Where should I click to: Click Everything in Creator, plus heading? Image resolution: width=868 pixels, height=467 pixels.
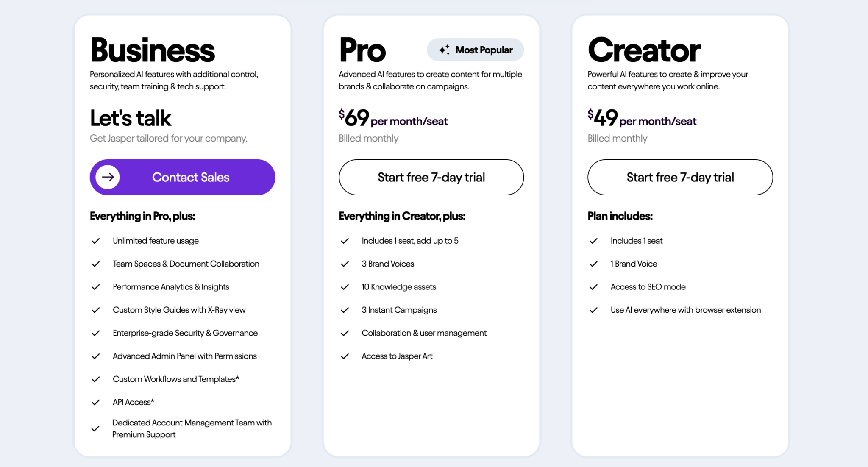click(402, 216)
